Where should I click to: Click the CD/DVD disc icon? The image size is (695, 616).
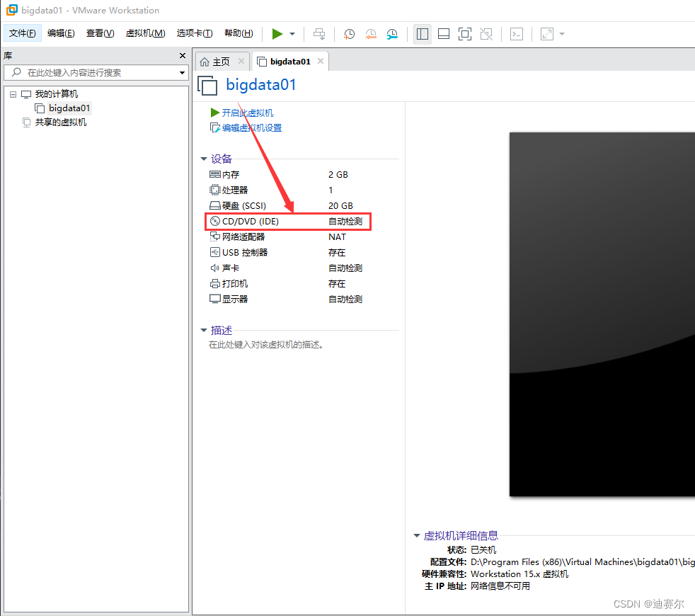[x=215, y=221]
